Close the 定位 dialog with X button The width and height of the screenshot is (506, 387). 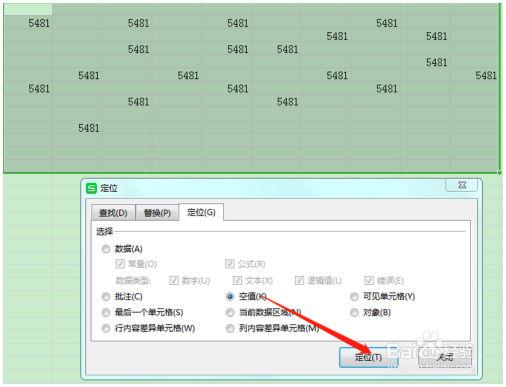click(x=461, y=185)
